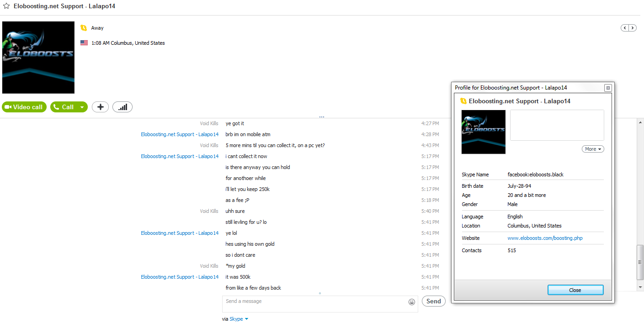
Task: Click the United States flag icon
Action: pos(84,43)
